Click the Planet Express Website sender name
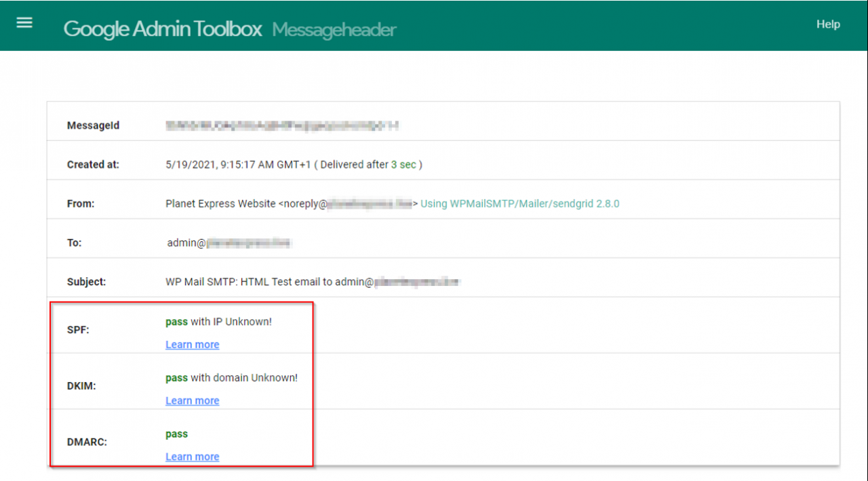The image size is (868, 481). click(x=220, y=203)
